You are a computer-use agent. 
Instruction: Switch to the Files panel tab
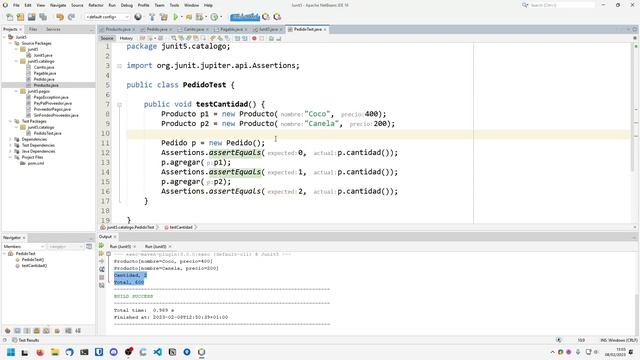(33, 29)
